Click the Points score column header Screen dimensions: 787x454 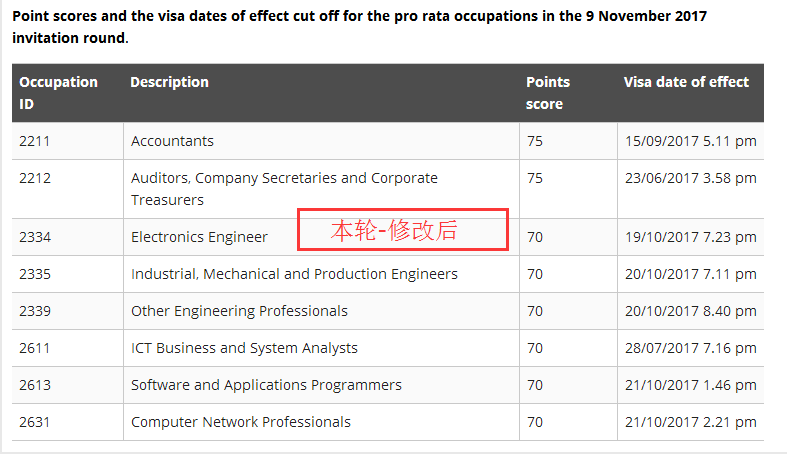[x=548, y=93]
